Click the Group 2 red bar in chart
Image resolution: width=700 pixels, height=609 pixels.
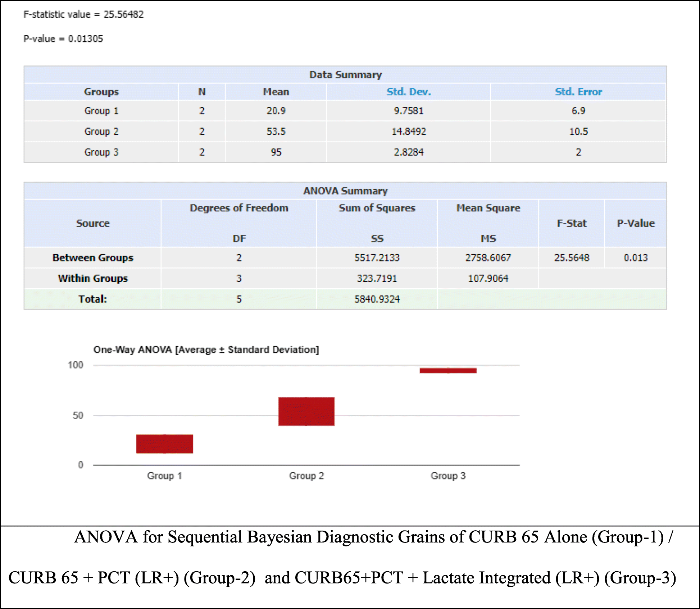(306, 412)
